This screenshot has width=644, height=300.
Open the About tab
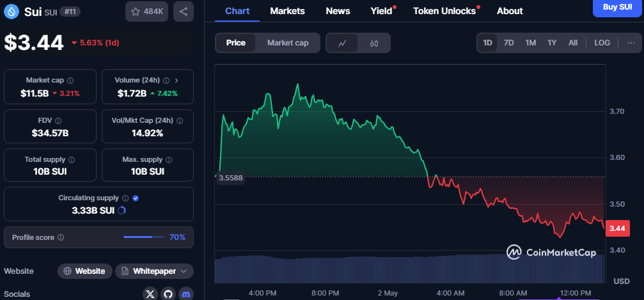[510, 11]
